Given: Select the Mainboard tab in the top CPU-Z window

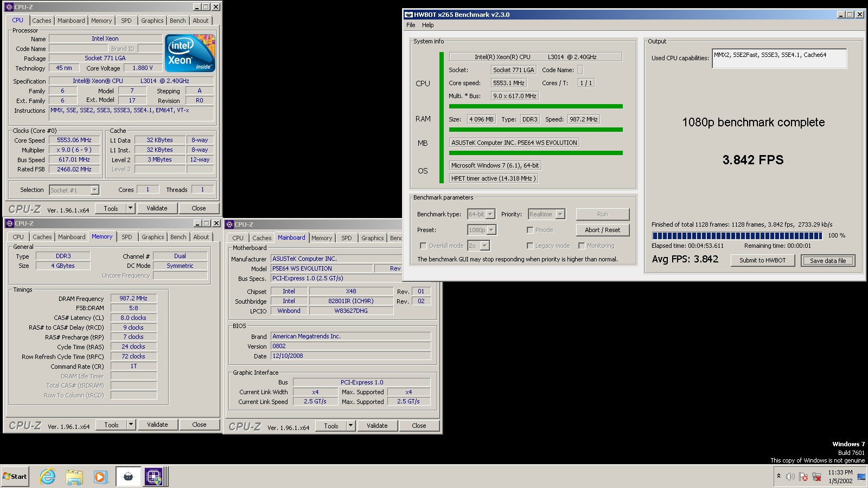Looking at the screenshot, I should click(71, 21).
